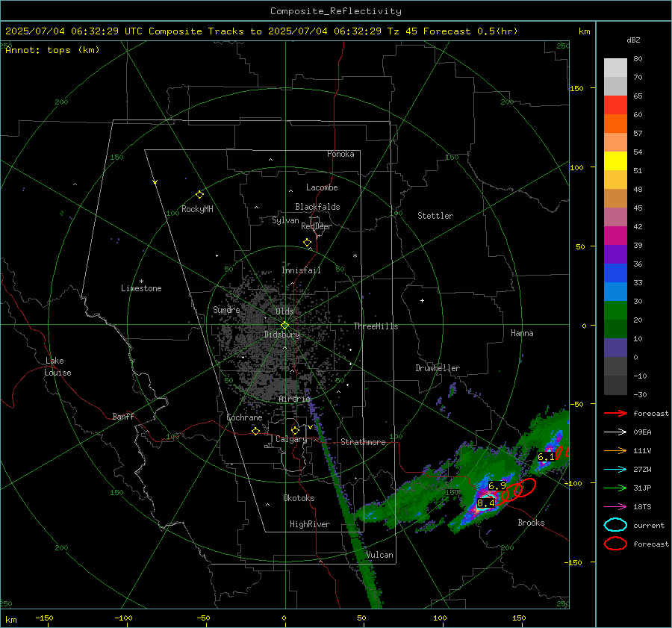Click the yellow diamond marker near RockyMH
672x628 pixels.
(199, 195)
